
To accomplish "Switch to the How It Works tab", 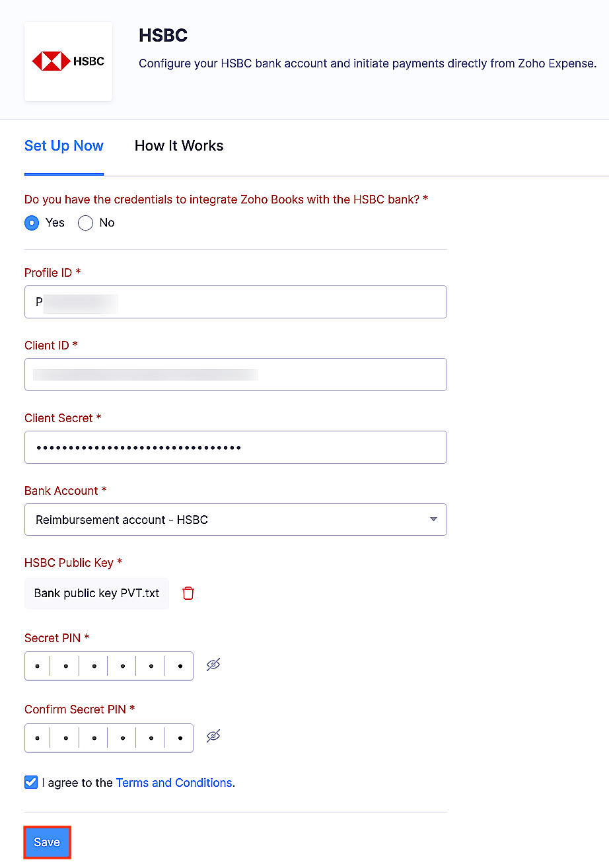I will click(178, 145).
